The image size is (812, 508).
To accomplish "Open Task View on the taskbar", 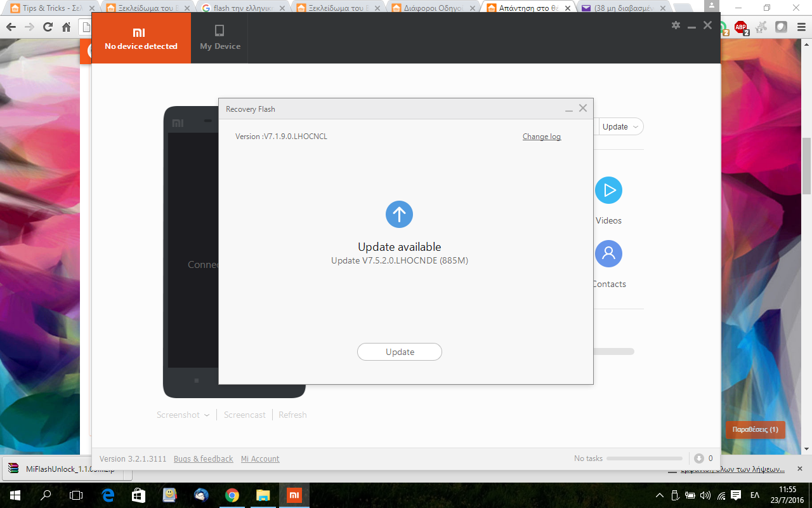I will 76,495.
